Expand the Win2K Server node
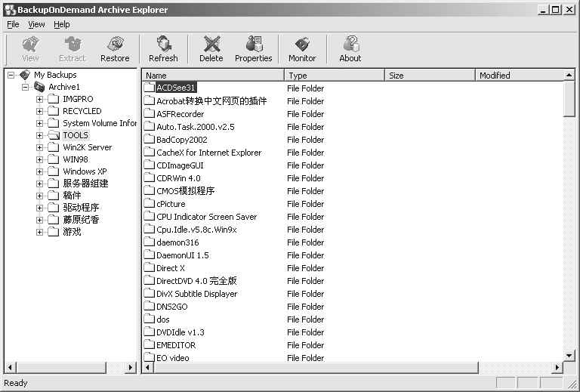The height and width of the screenshot is (392, 580). (x=39, y=147)
